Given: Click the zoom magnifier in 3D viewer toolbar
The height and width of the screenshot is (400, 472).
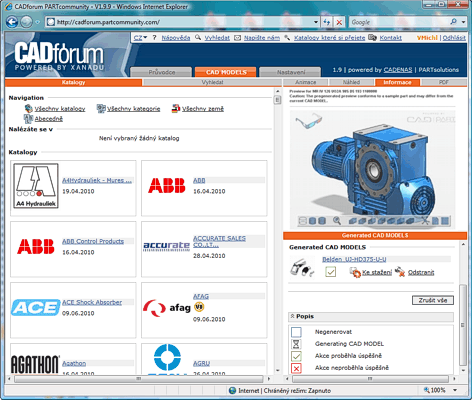Looking at the screenshot, I should pyautogui.click(x=337, y=220).
